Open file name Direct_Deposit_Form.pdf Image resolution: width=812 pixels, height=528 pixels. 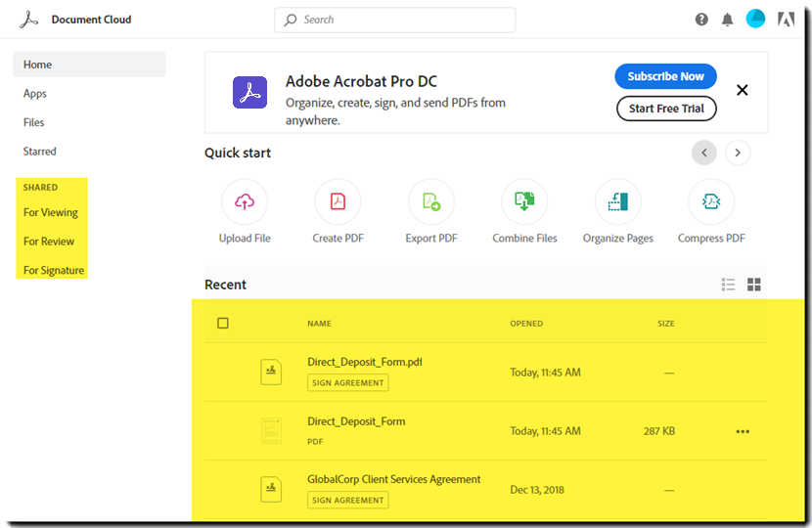coord(365,362)
